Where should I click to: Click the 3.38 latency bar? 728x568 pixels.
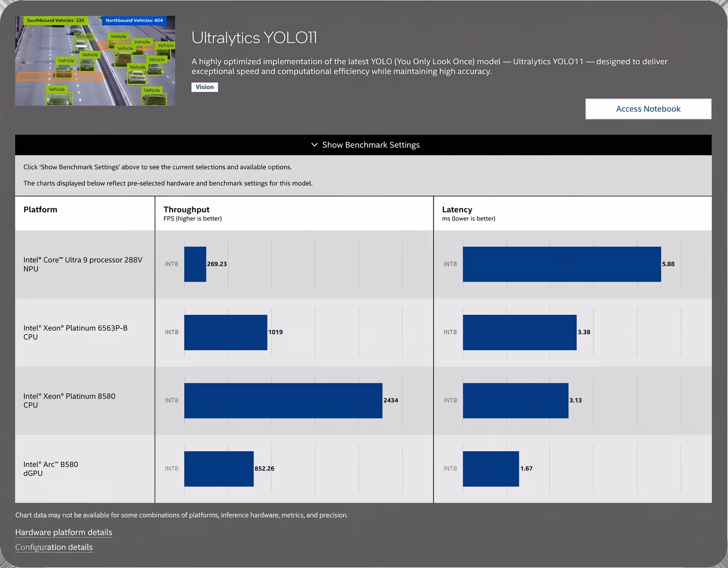520,332
